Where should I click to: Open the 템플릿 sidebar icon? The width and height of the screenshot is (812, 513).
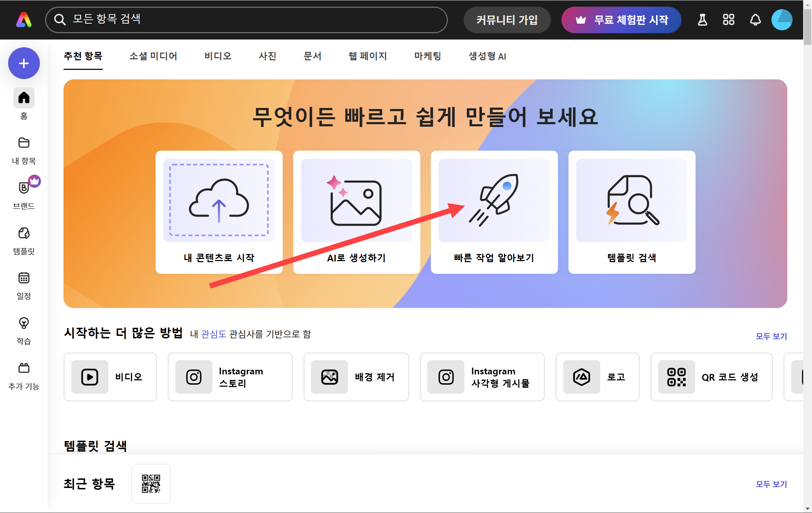24,233
